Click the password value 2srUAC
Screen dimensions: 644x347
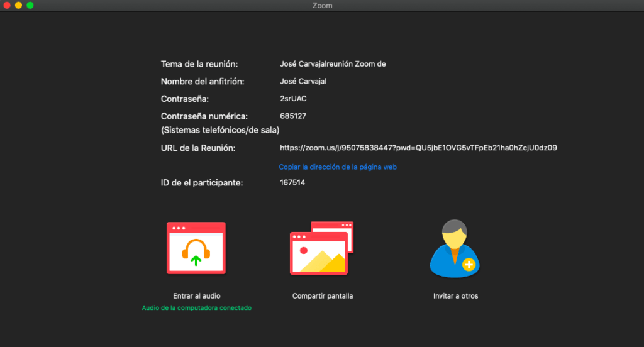[x=293, y=99]
